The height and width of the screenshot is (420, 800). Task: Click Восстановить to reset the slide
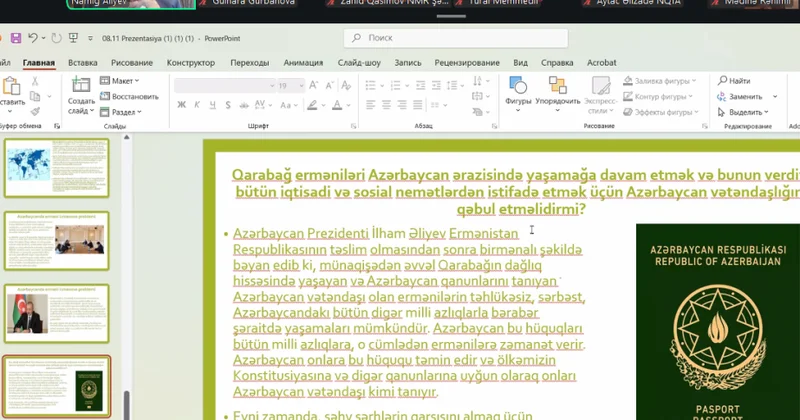coord(129,96)
